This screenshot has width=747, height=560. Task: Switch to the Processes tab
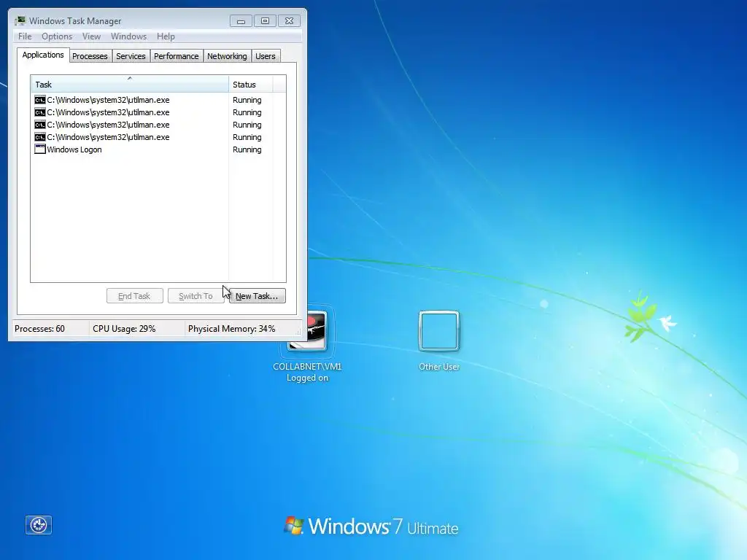point(90,56)
